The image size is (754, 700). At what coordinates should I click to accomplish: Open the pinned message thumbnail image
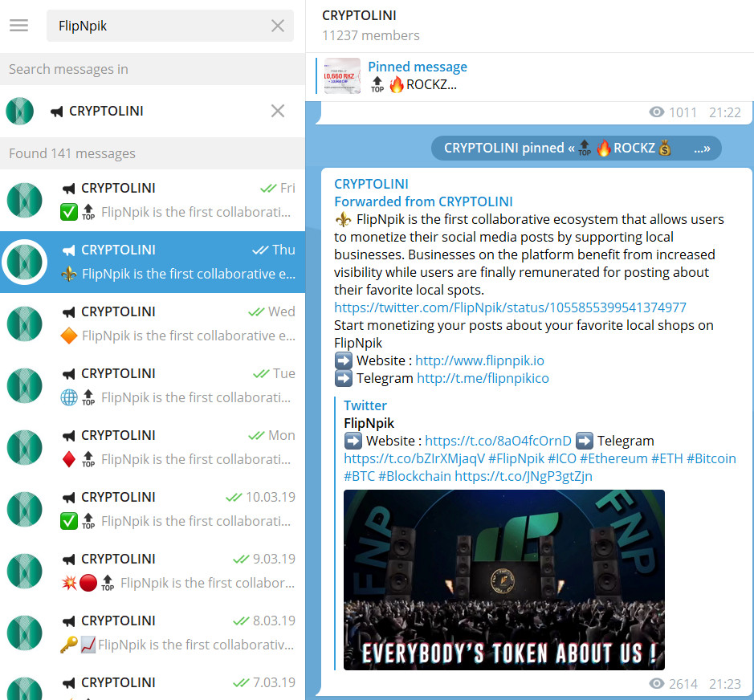point(342,75)
